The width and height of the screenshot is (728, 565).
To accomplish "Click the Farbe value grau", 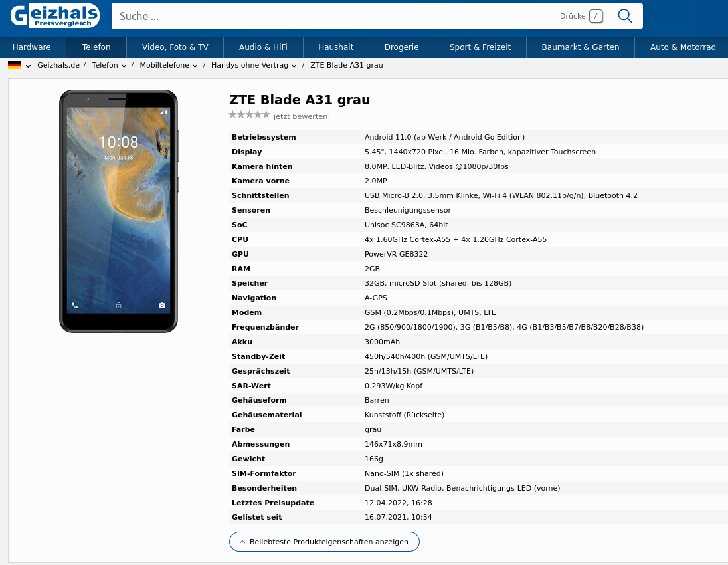I will coord(373,430).
